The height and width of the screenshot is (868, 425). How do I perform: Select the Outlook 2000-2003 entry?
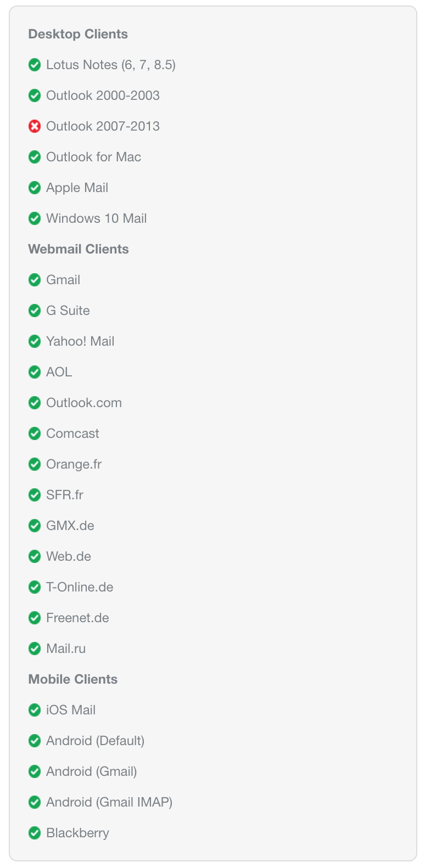(103, 95)
